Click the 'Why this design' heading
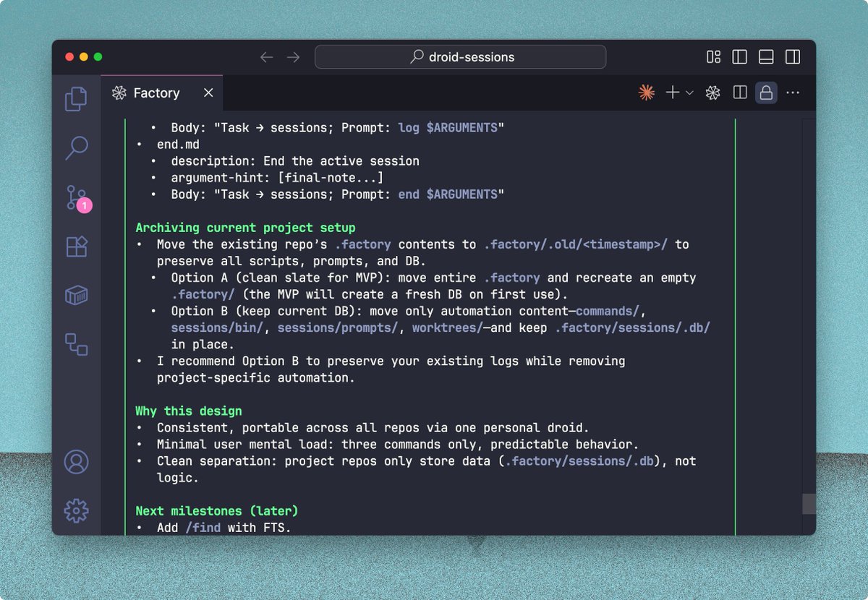The height and width of the screenshot is (600, 868). click(x=189, y=411)
